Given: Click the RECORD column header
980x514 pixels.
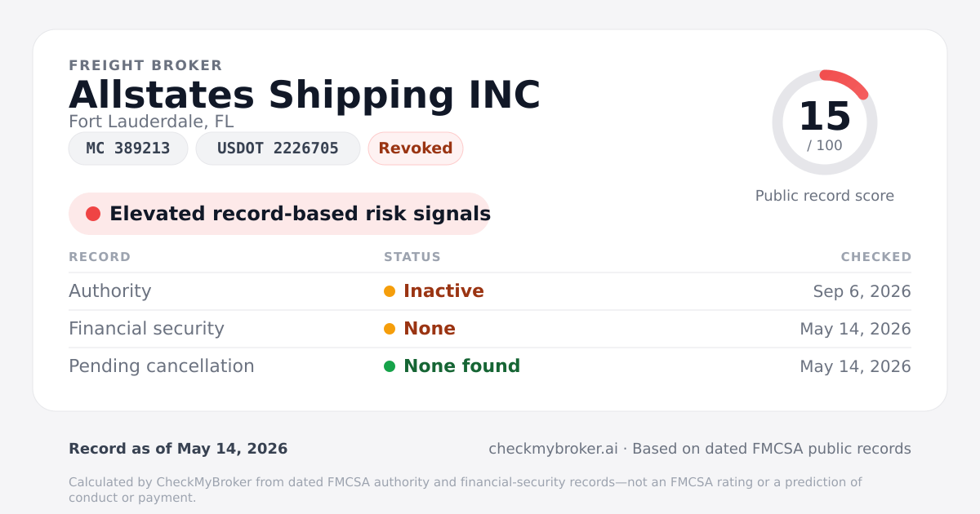Looking at the screenshot, I should [x=100, y=257].
